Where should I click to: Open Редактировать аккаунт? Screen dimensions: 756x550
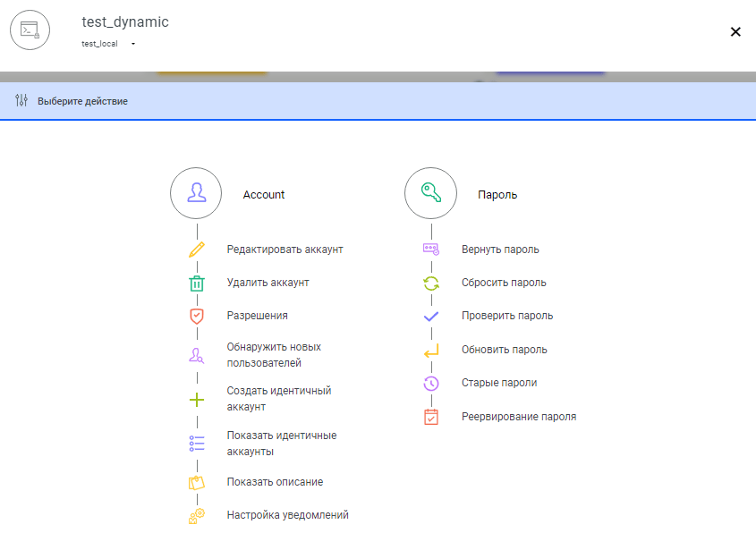click(285, 250)
